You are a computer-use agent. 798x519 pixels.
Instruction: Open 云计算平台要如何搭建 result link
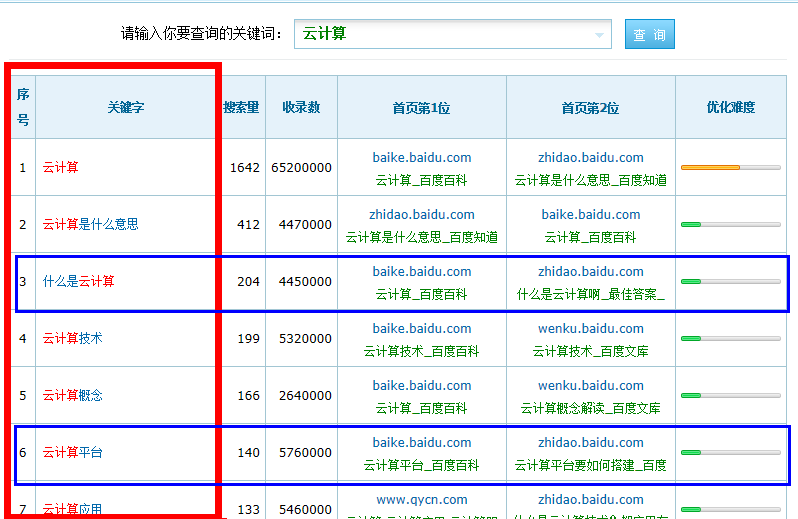[x=590, y=465]
